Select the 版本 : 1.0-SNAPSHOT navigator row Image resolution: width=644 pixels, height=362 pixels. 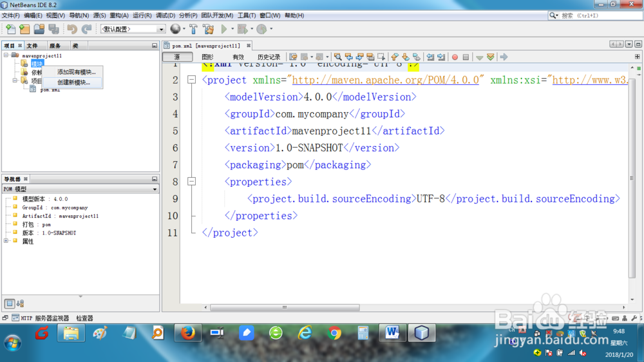(x=49, y=233)
